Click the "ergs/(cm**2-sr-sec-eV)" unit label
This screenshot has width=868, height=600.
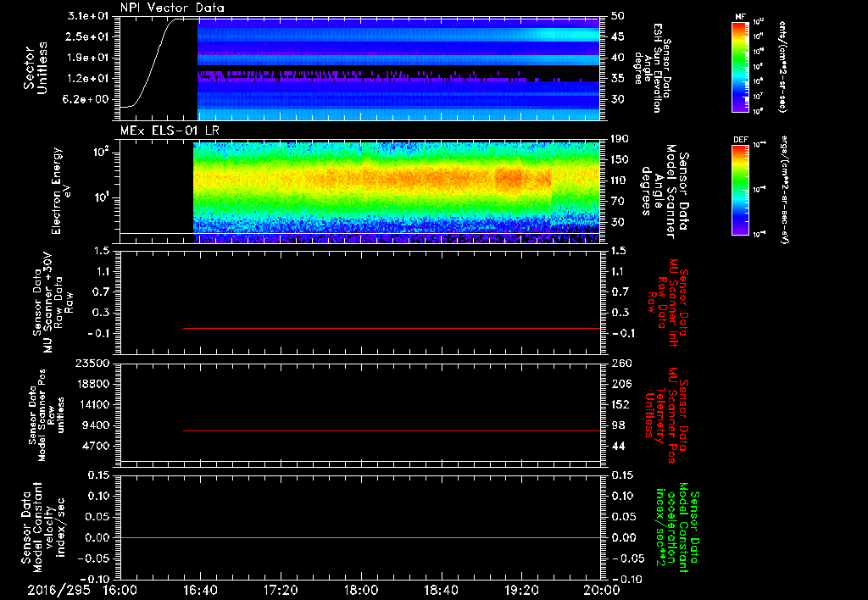point(784,190)
